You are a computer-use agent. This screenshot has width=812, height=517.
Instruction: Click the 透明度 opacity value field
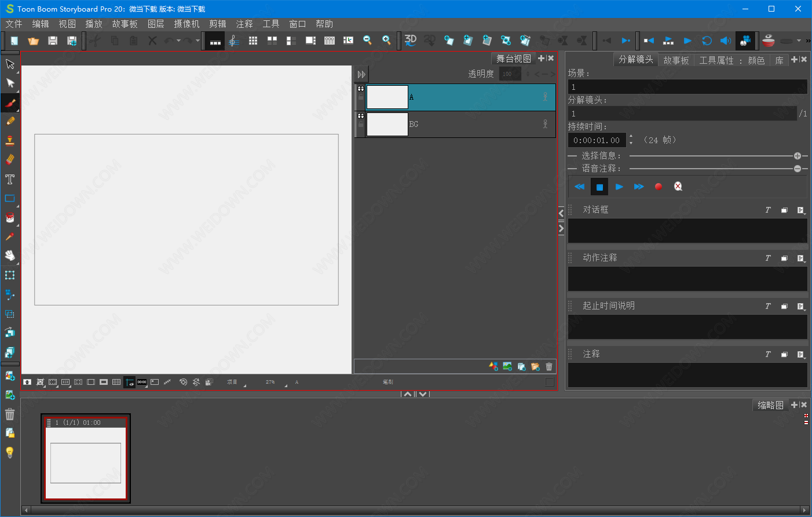[510, 74]
